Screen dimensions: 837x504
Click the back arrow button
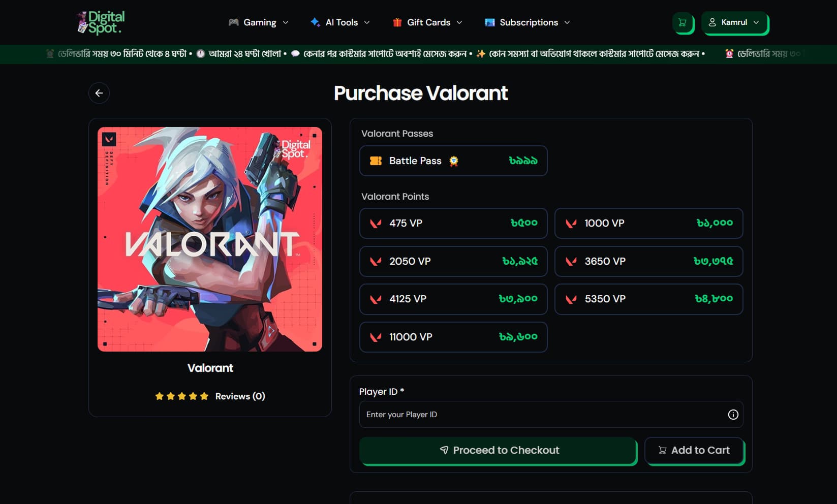coord(99,93)
